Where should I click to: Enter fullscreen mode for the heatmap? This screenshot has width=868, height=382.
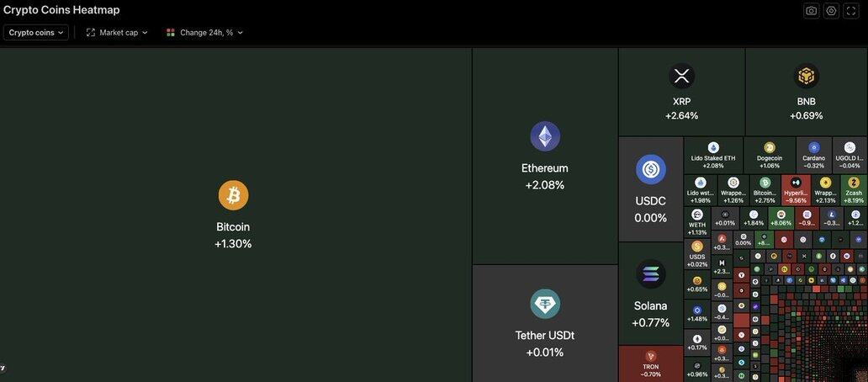pos(850,11)
